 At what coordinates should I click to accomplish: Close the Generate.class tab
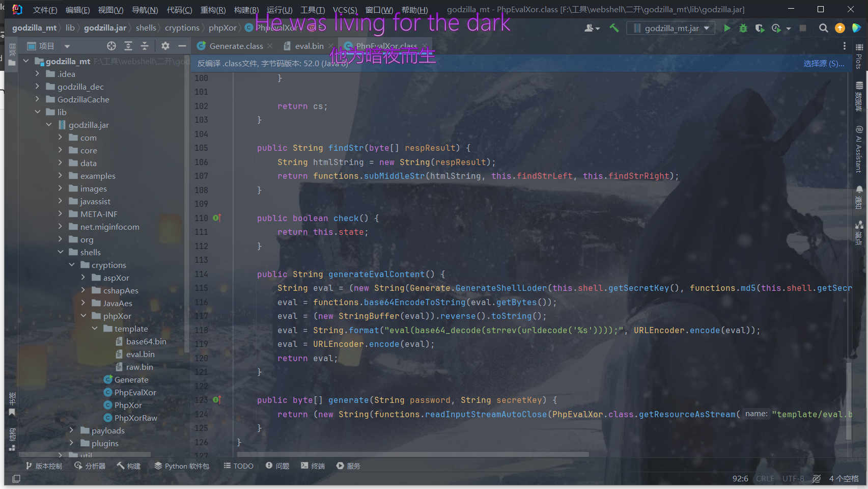tap(270, 46)
